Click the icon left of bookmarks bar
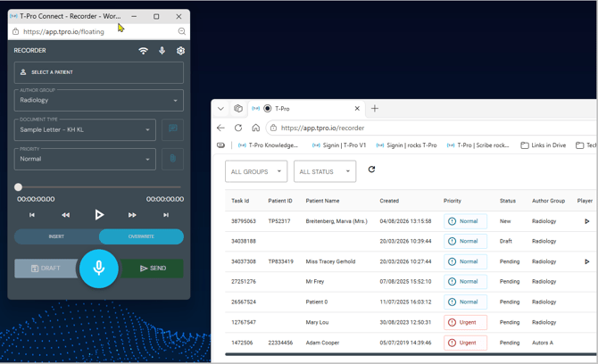This screenshot has width=598, height=364. (x=220, y=145)
